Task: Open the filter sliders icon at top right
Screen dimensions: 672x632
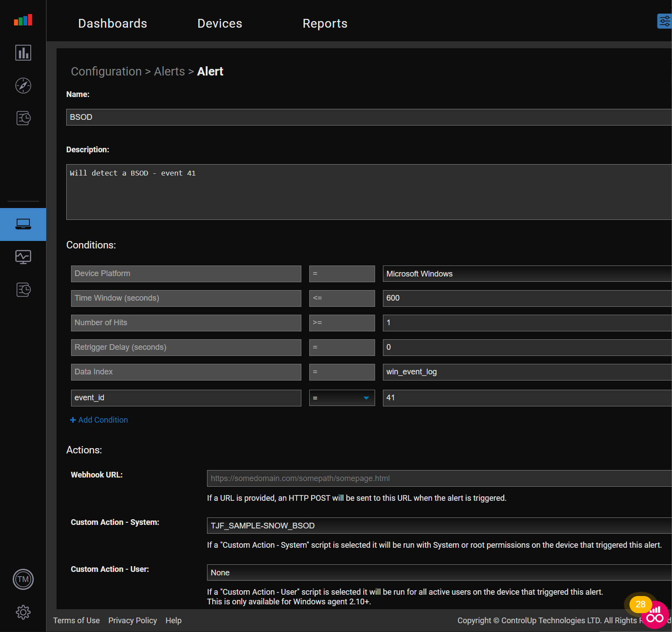Action: (664, 21)
